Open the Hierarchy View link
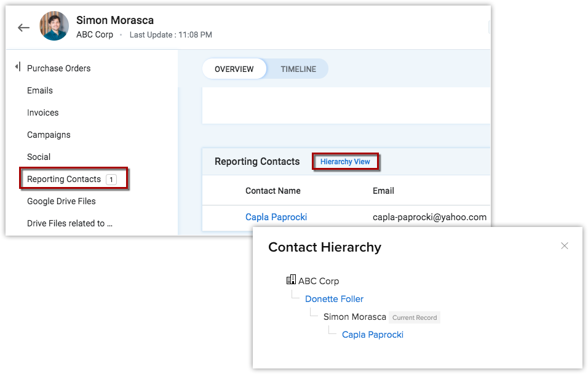 click(x=345, y=162)
